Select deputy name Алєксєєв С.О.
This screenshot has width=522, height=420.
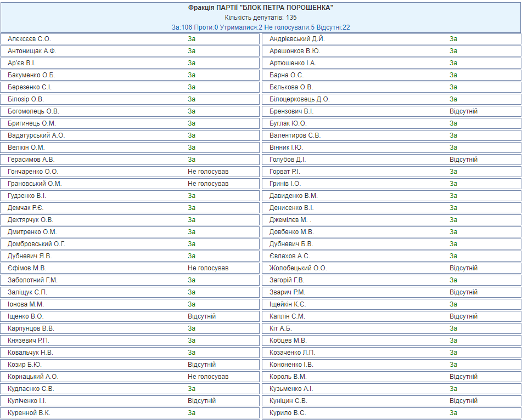coord(29,39)
